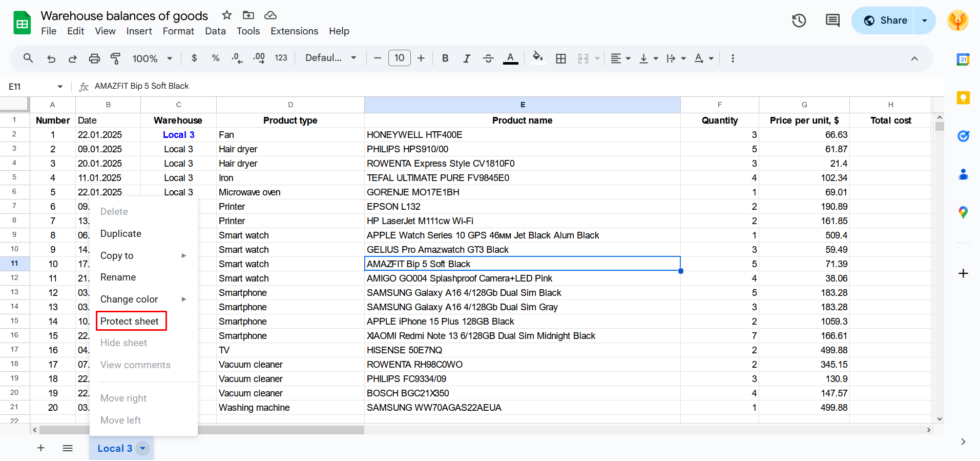Open the Google Sheets home icon
980x461 pixels.
coord(22,23)
